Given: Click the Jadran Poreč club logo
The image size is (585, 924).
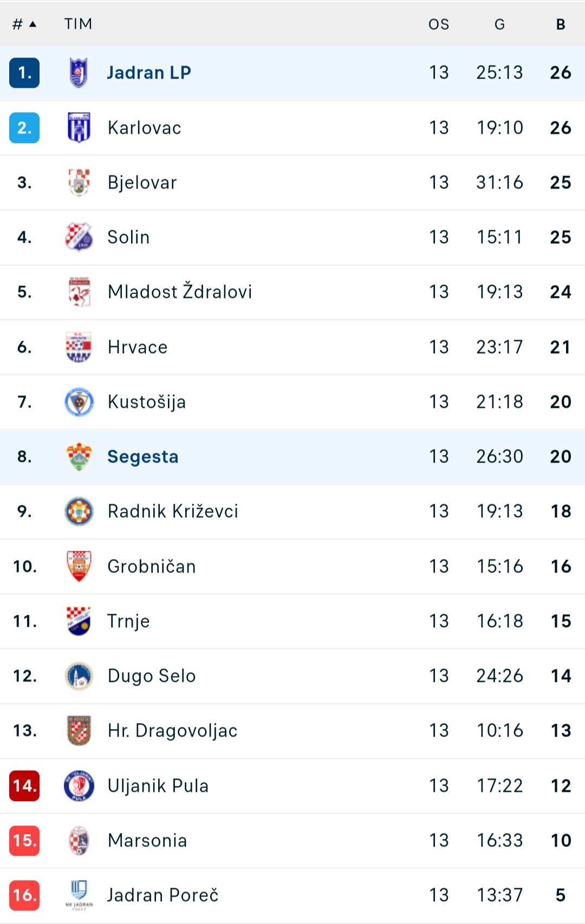Looking at the screenshot, I should (x=79, y=895).
